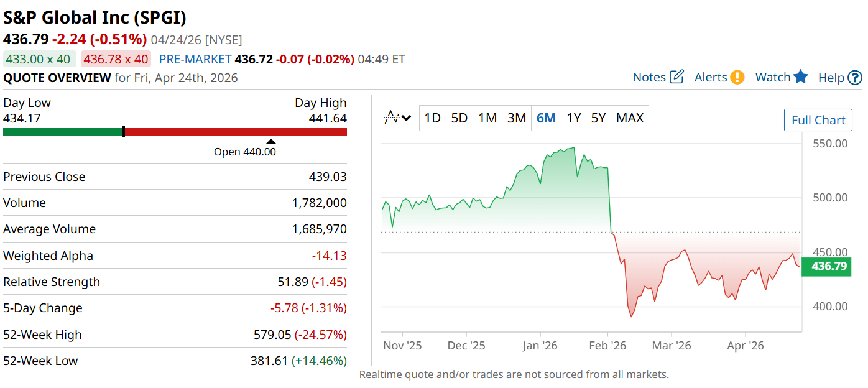This screenshot has height=388, width=868.
Task: Click the Notes link
Action: (x=649, y=77)
